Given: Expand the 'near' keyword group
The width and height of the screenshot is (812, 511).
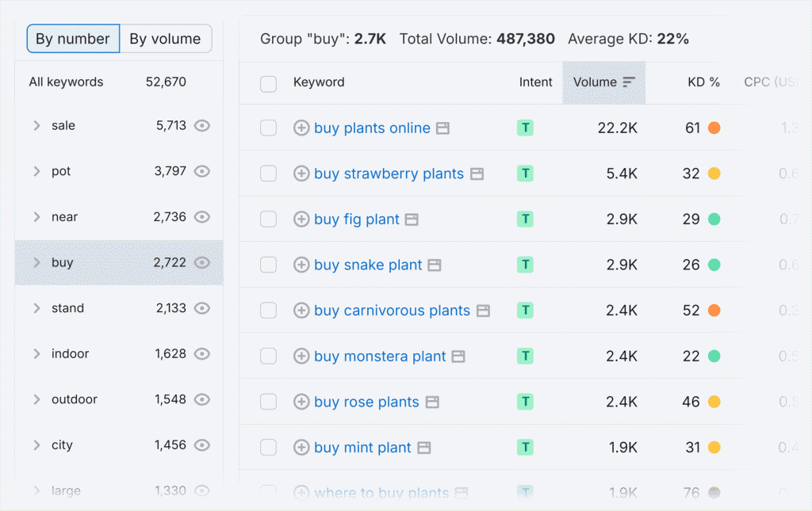Looking at the screenshot, I should 36,217.
